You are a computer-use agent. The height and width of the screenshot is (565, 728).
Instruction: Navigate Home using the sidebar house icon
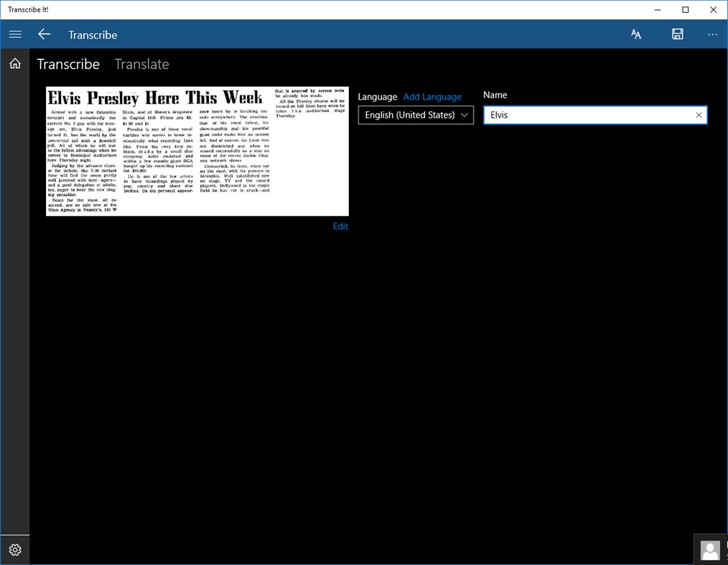point(14,63)
